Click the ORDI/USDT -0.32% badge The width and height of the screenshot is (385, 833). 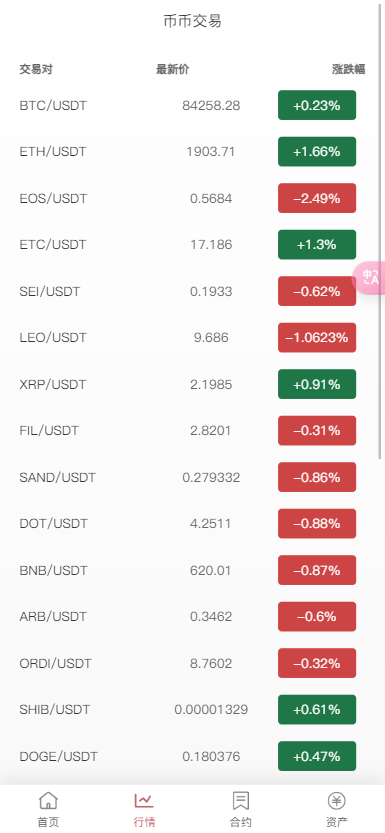[x=317, y=664]
